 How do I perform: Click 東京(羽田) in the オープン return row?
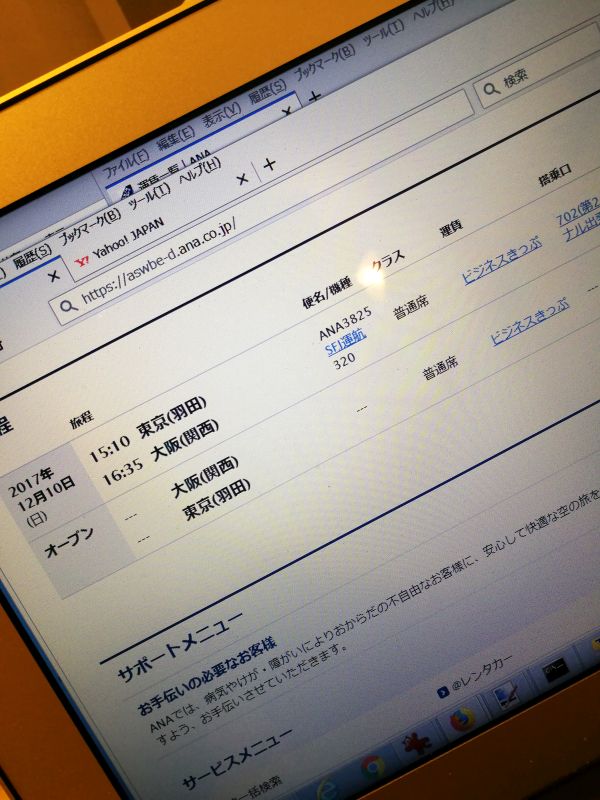[x=217, y=499]
